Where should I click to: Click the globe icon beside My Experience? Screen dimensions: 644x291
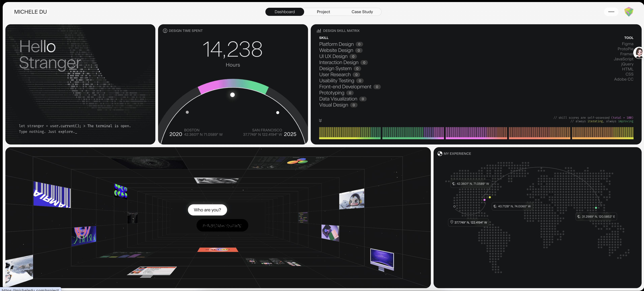[440, 153]
